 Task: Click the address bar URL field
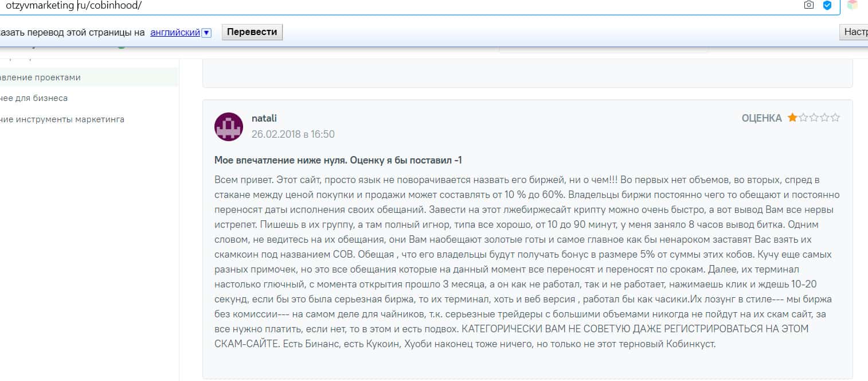click(344, 6)
